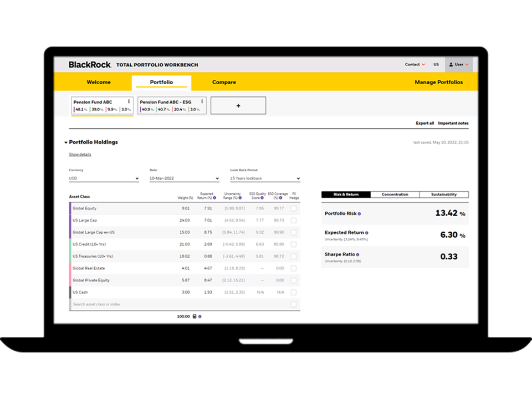Tick the FX Hedge box for US Credit

[293, 244]
